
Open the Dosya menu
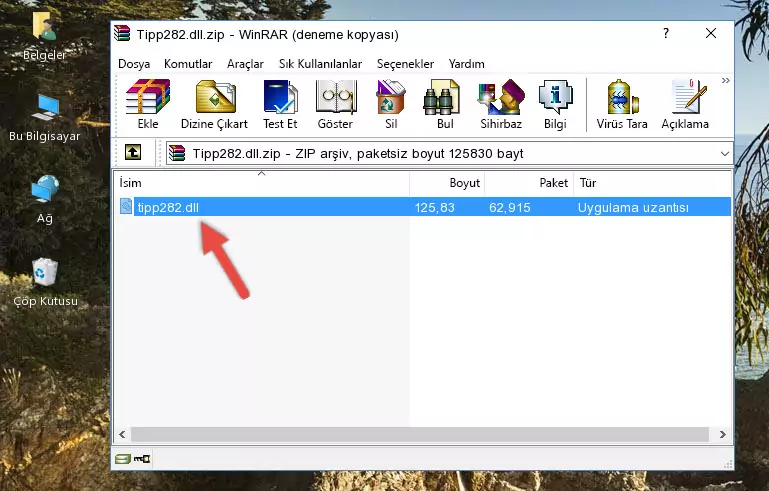134,64
